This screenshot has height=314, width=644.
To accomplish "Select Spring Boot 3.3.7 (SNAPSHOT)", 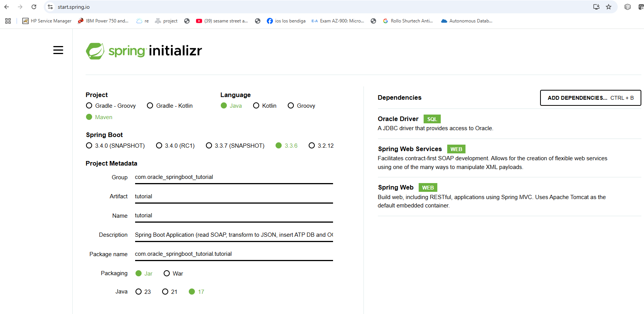I will point(235,146).
